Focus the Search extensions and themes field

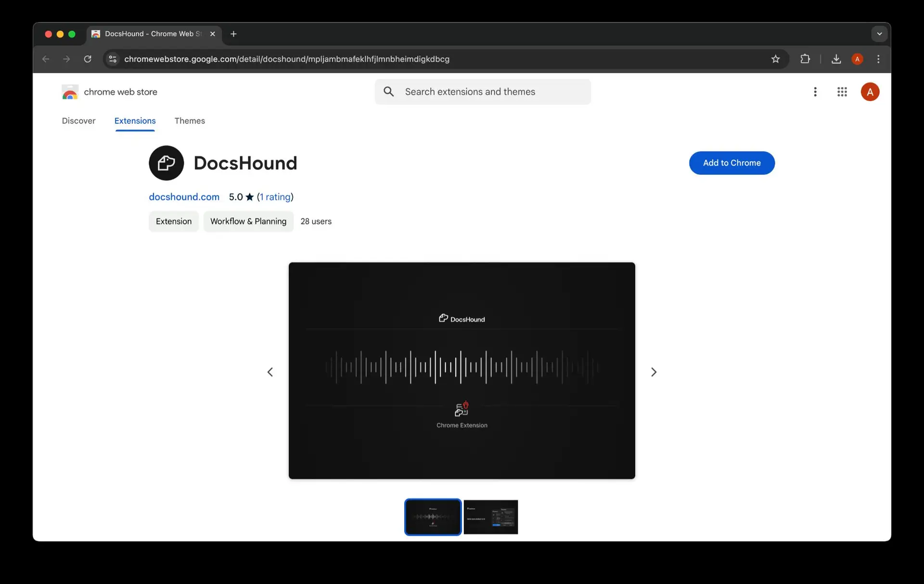coord(483,91)
